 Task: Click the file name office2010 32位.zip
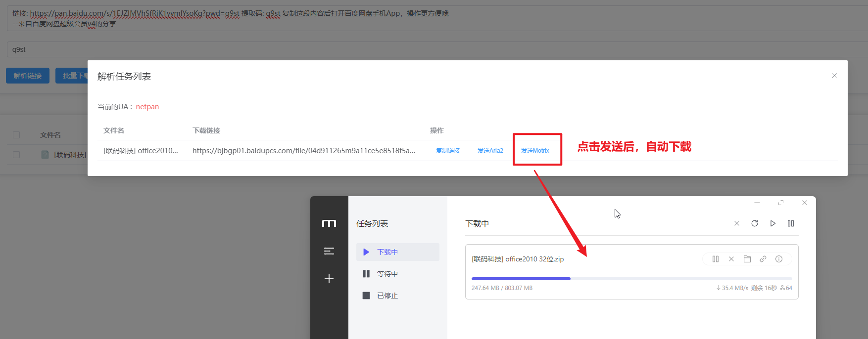pos(518,259)
